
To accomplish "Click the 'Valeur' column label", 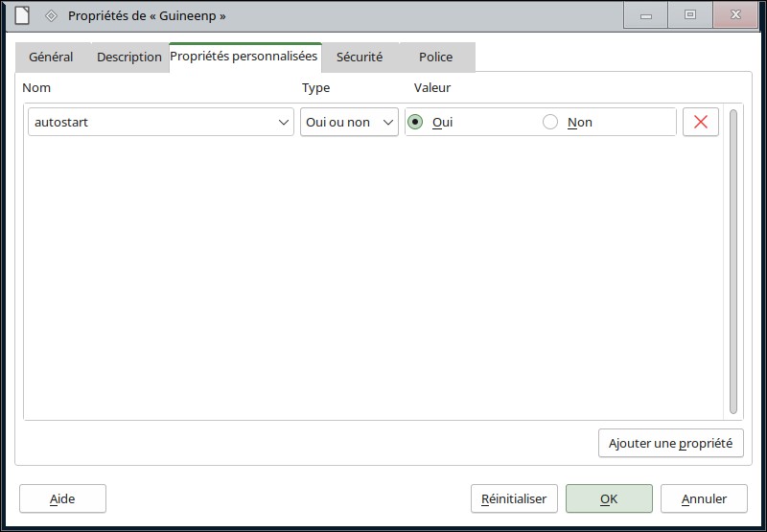I will pyautogui.click(x=432, y=88).
